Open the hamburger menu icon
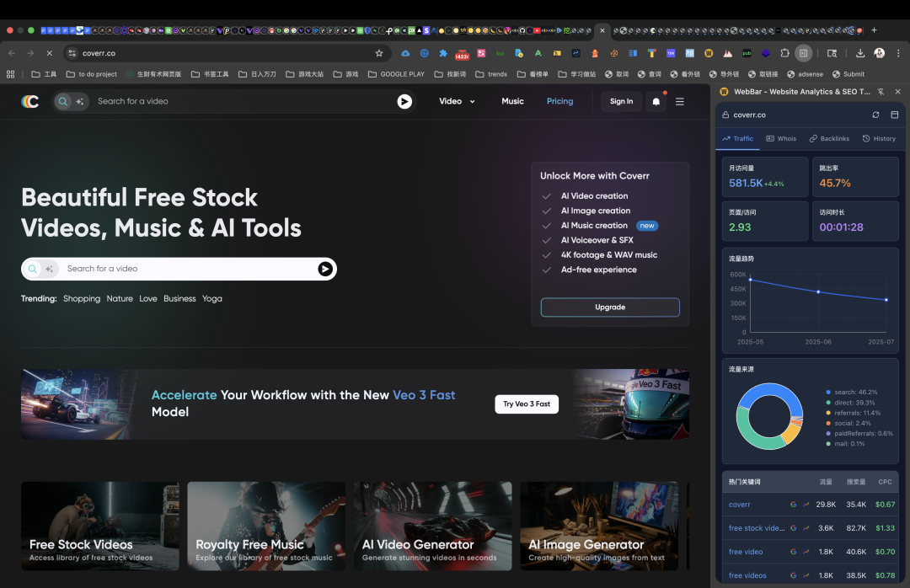910x588 pixels. pyautogui.click(x=680, y=102)
